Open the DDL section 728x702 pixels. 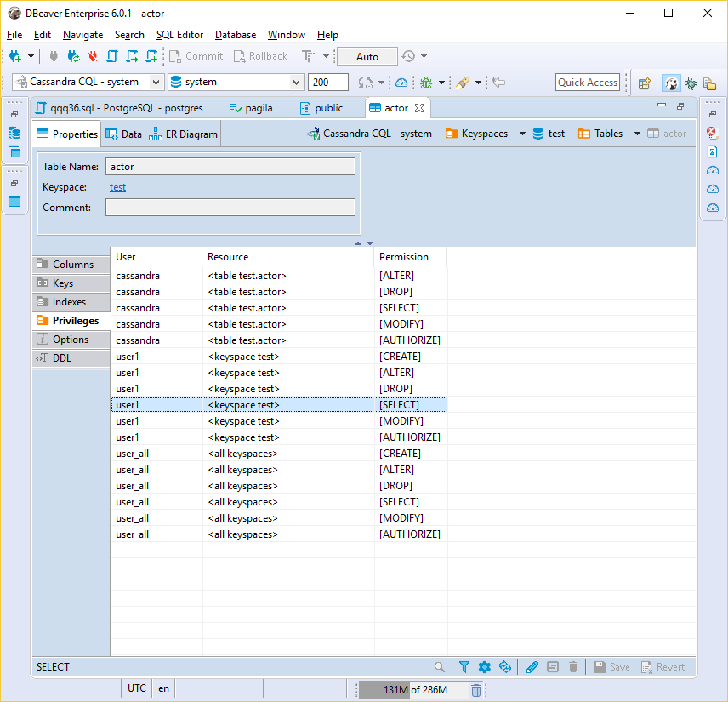click(x=71, y=358)
